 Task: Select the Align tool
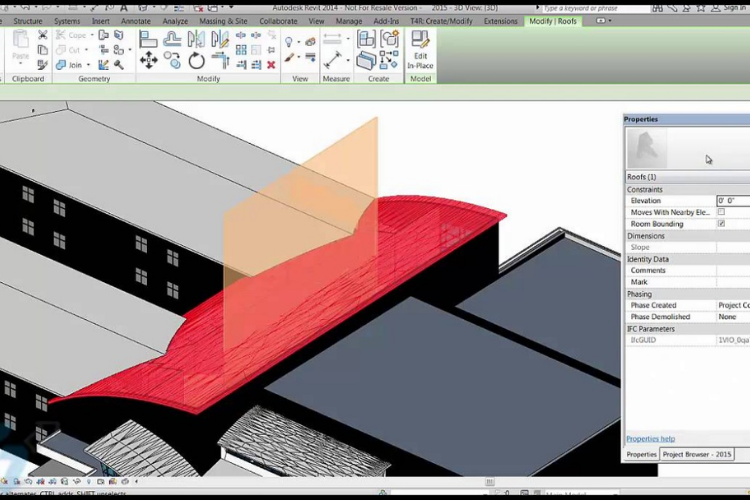pyautogui.click(x=148, y=39)
